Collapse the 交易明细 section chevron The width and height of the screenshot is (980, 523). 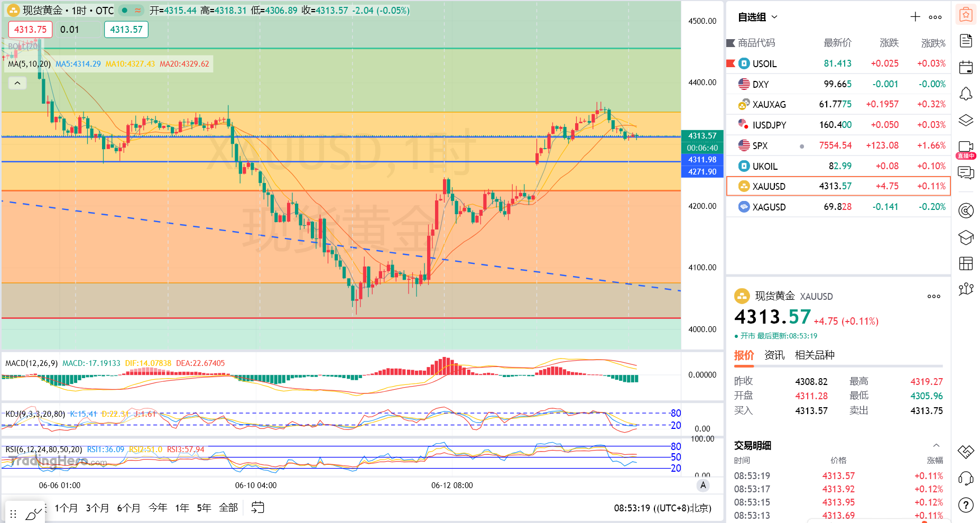(x=936, y=445)
